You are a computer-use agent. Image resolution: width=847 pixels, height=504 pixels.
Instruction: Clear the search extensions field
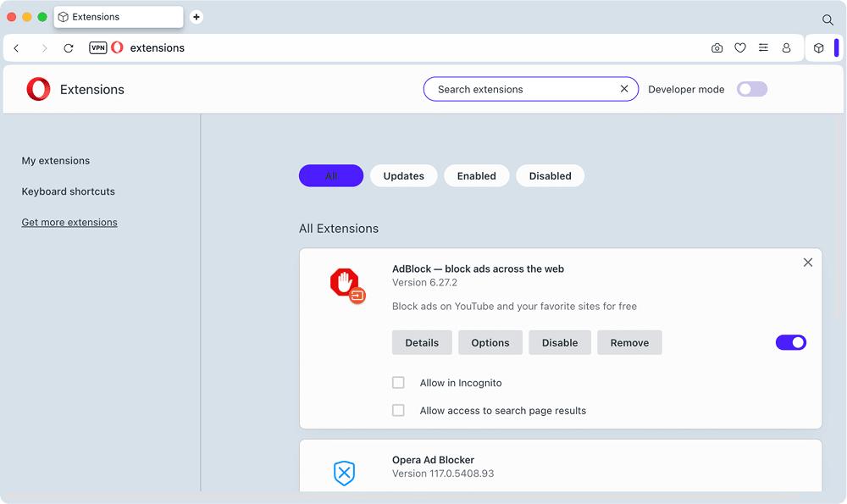[x=624, y=89]
